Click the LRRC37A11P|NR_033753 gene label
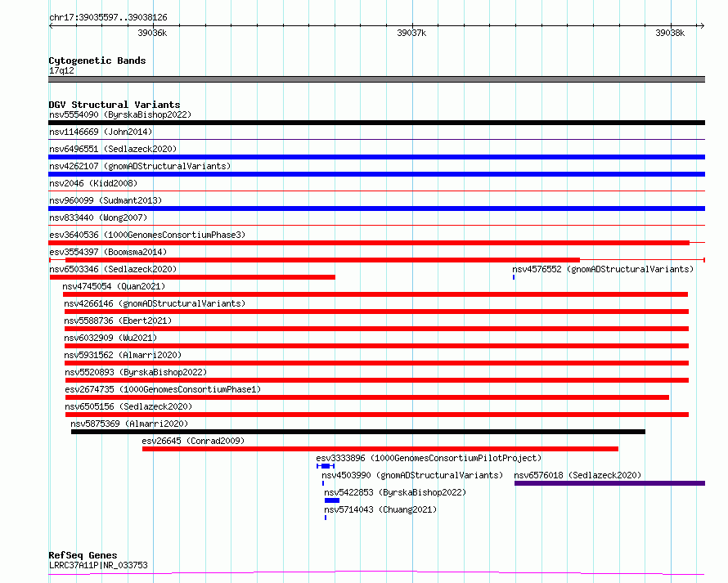Viewport: 728px width, 583px height. 98,565
